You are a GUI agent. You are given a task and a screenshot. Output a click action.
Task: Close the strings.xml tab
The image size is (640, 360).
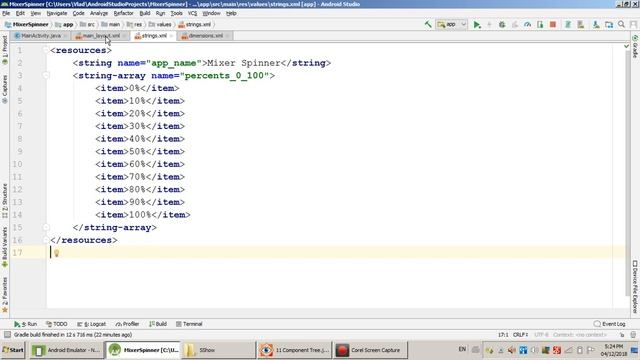171,36
